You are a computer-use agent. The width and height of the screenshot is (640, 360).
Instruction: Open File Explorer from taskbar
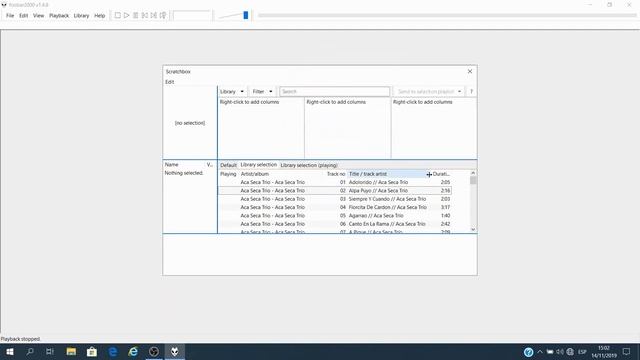[x=71, y=351]
